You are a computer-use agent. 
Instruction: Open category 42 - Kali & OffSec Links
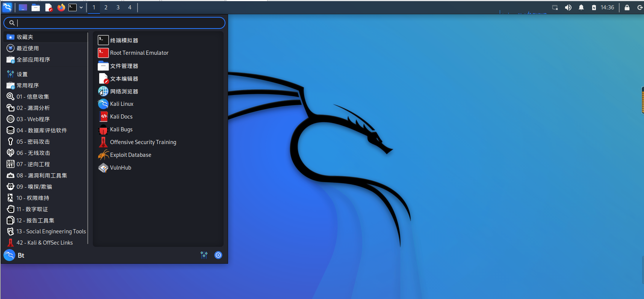(x=46, y=243)
